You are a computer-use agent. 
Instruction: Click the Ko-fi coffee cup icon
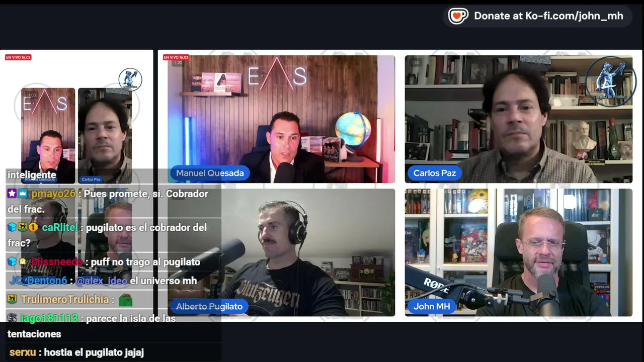coord(458,16)
